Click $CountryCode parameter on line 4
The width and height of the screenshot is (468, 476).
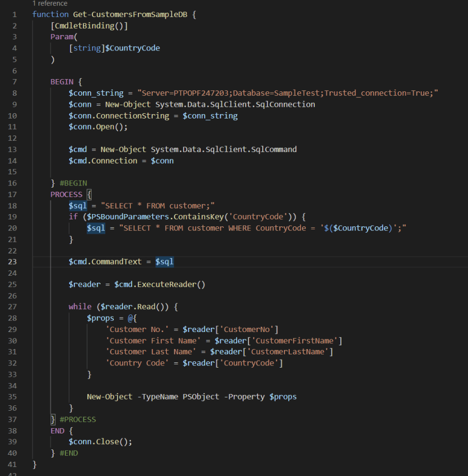tap(132, 48)
